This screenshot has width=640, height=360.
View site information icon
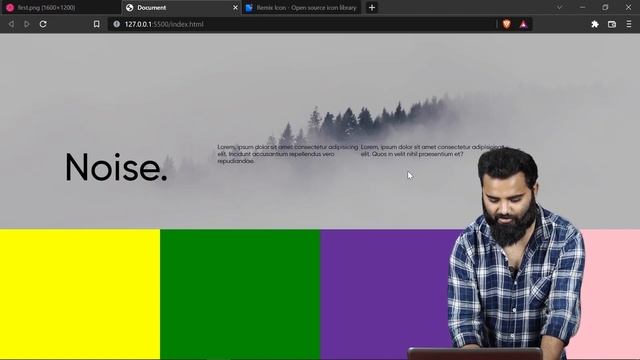click(x=117, y=24)
